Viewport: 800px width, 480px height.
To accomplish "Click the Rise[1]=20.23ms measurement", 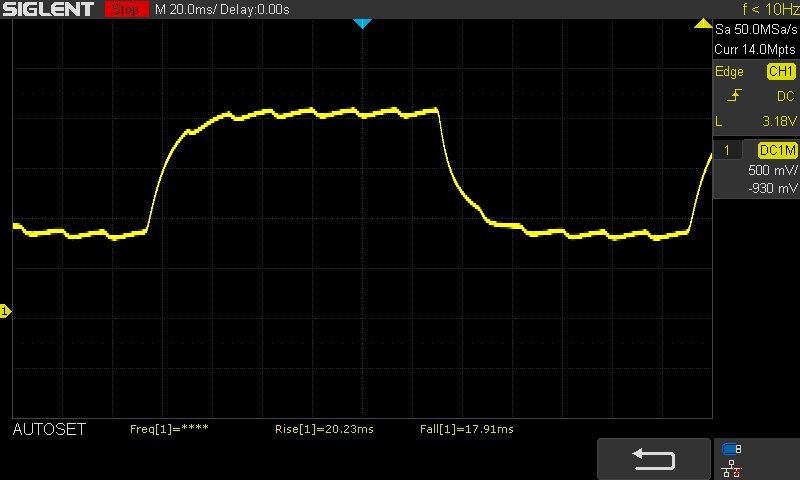I will click(x=324, y=429).
